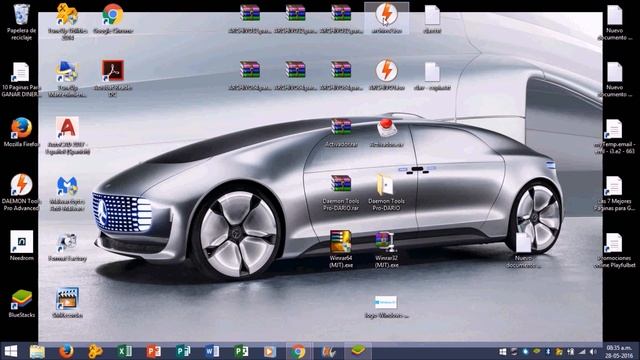Open the BlueStacks desktop shortcut

22,304
